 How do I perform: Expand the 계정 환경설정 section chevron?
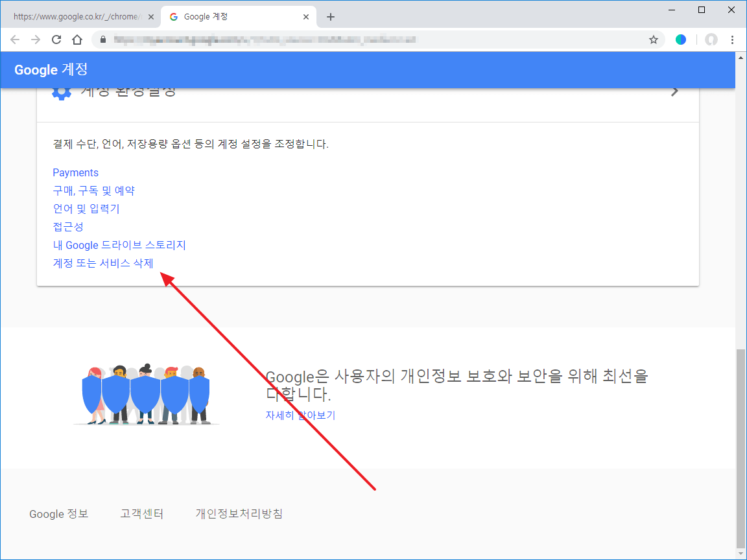[x=674, y=91]
